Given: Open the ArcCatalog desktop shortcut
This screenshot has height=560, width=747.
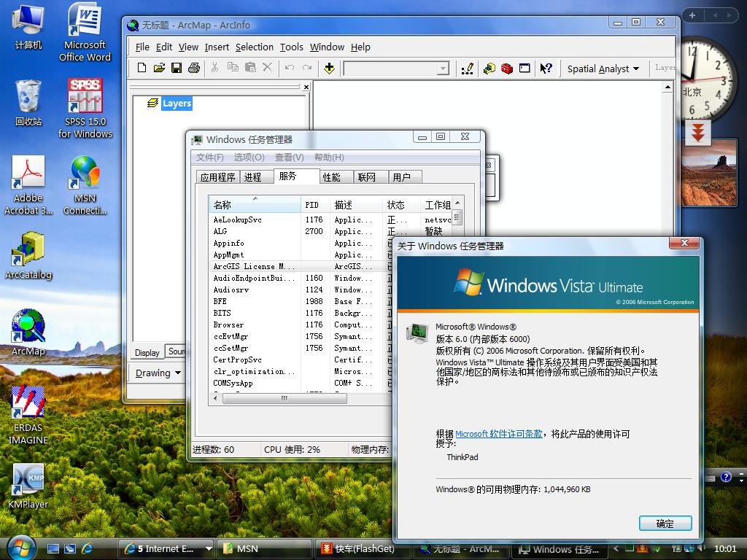Looking at the screenshot, I should 28,256.
